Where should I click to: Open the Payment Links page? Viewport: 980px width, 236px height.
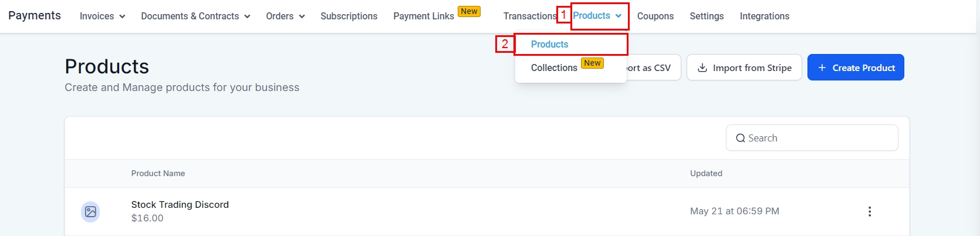424,16
